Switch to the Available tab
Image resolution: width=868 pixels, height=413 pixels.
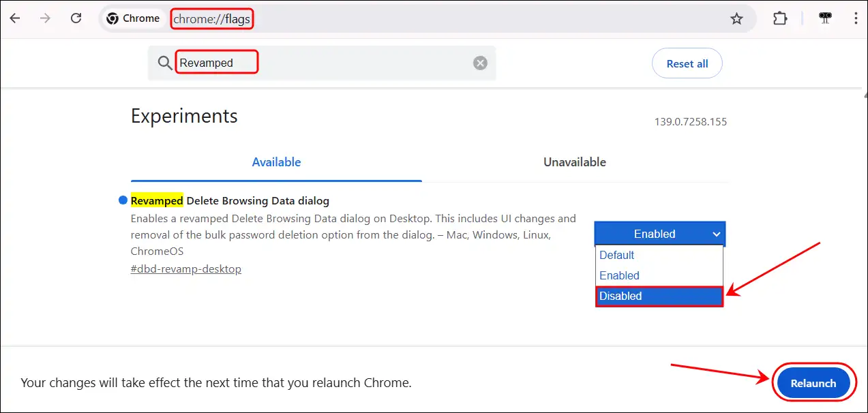(x=276, y=162)
